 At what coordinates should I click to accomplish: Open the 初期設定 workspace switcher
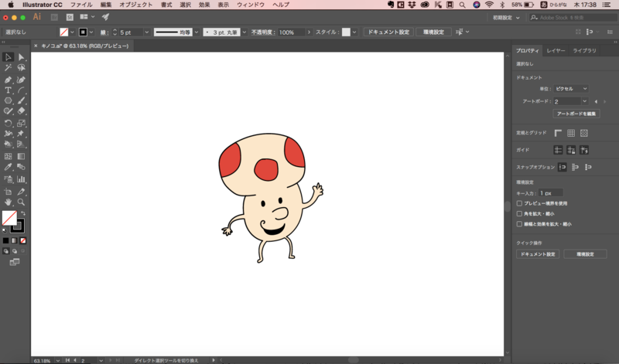point(506,18)
